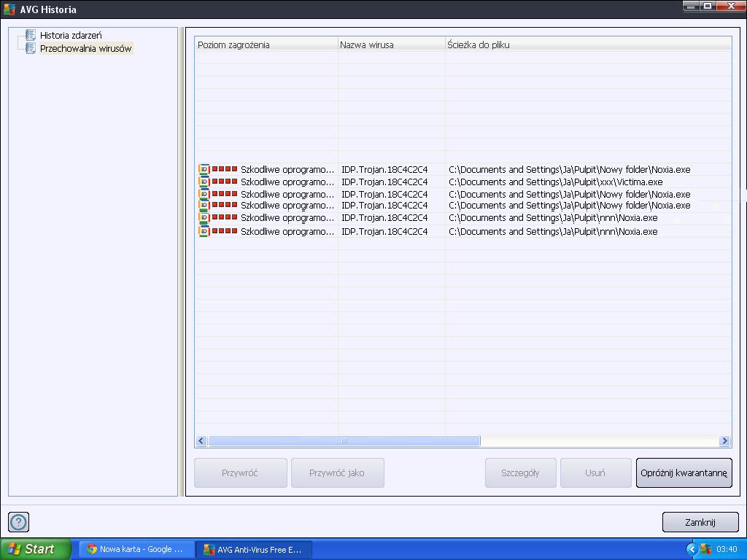Click the horizontal scrollbar left arrow

[x=201, y=441]
